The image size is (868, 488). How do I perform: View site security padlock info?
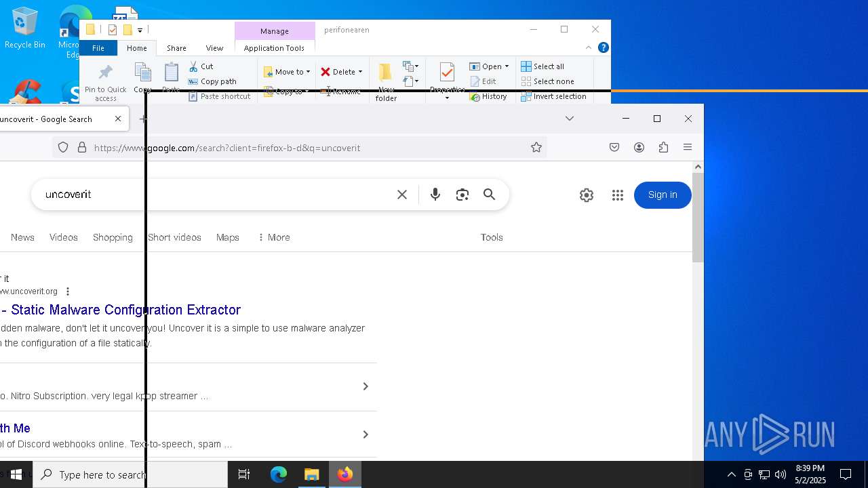pos(82,148)
